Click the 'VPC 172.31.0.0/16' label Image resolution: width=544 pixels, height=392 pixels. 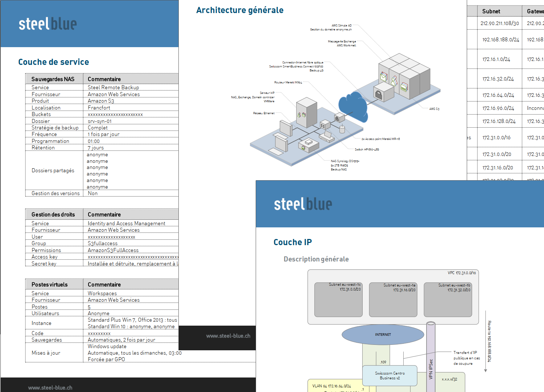point(462,273)
